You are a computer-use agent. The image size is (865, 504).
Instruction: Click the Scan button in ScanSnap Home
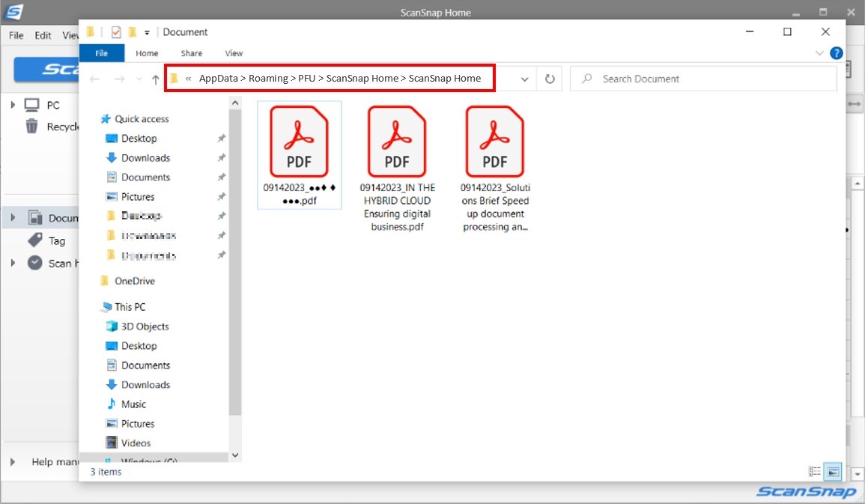coord(46,69)
